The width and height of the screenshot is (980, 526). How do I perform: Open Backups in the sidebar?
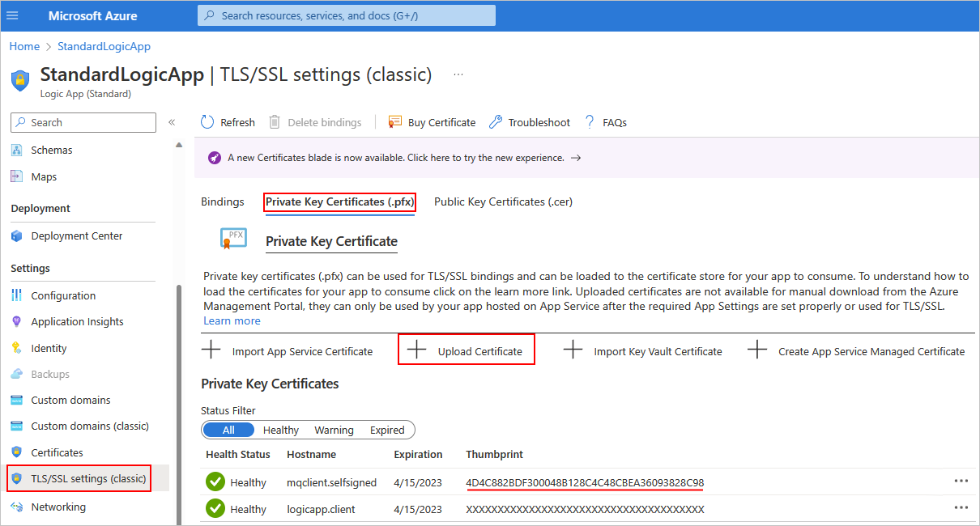point(50,374)
